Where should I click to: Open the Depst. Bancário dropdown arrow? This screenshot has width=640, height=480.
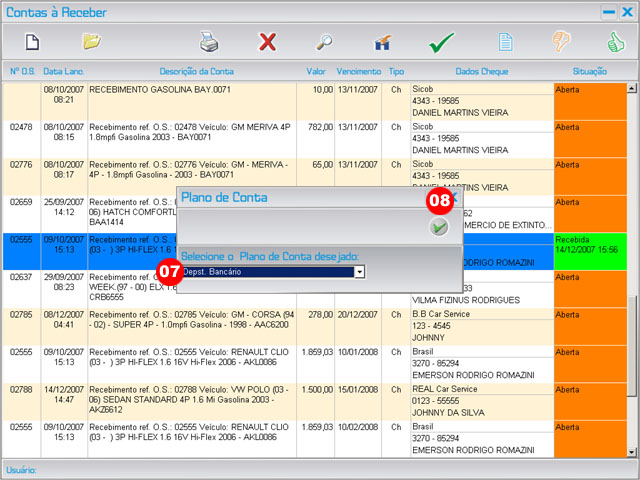(359, 271)
